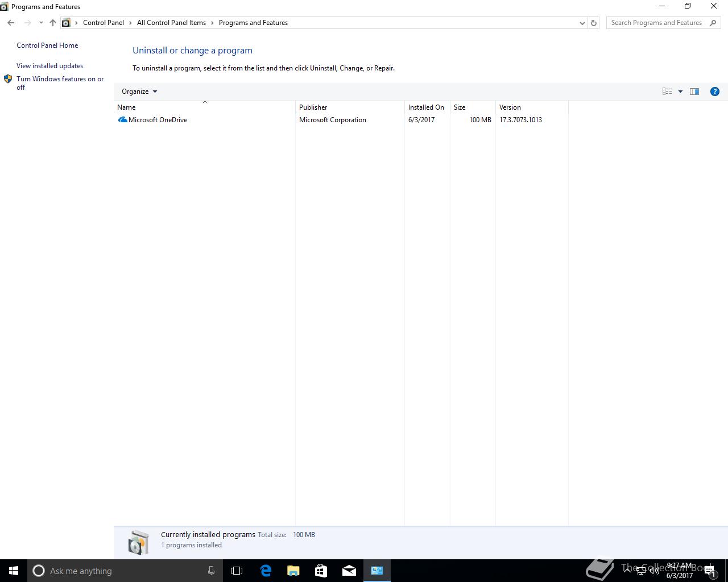This screenshot has width=728, height=582.
Task: Click the Control Panel taskbar button
Action: [x=377, y=571]
